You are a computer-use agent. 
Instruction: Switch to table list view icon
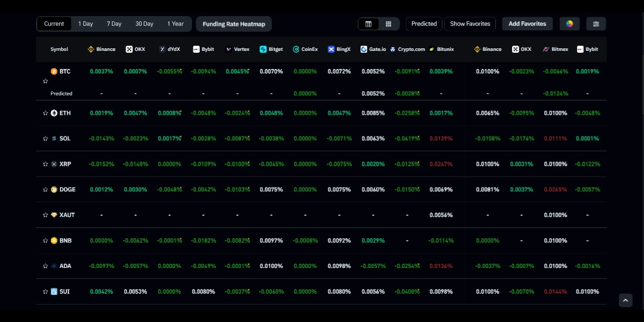click(368, 24)
